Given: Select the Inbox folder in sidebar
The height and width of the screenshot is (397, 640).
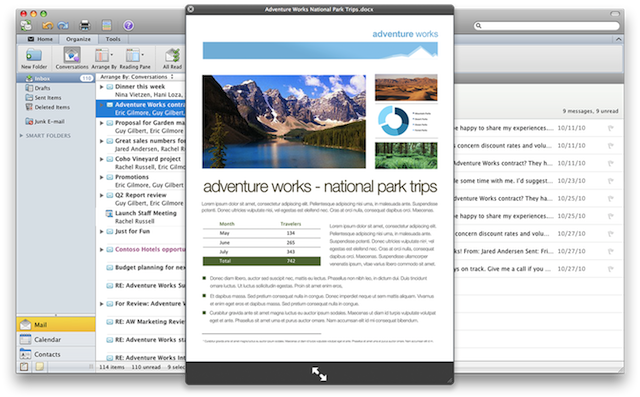Looking at the screenshot, I should (x=56, y=78).
